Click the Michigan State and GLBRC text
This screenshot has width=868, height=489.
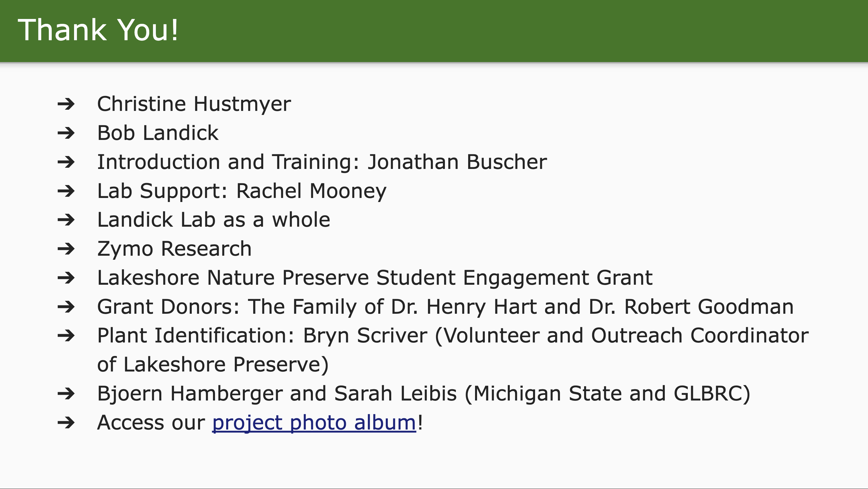pyautogui.click(x=608, y=394)
